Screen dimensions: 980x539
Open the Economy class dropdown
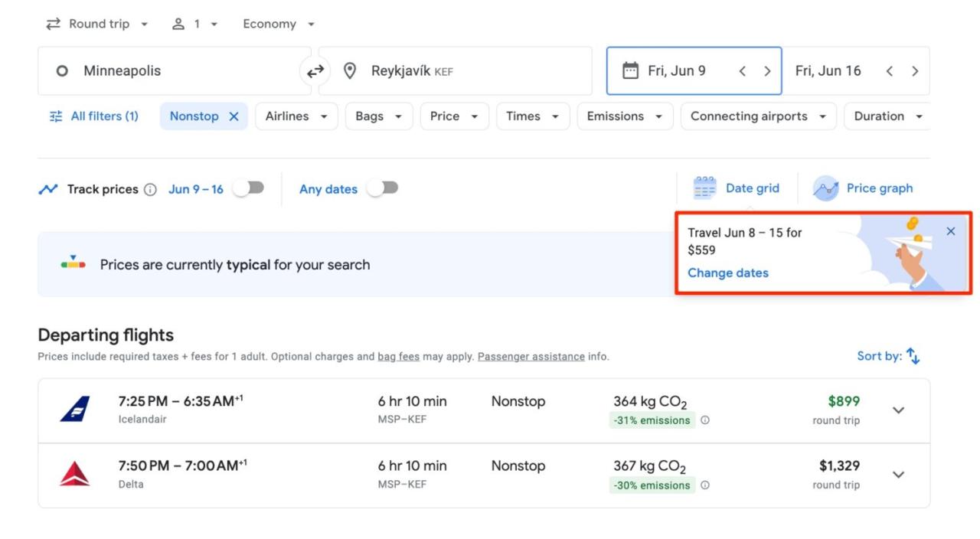coord(279,24)
